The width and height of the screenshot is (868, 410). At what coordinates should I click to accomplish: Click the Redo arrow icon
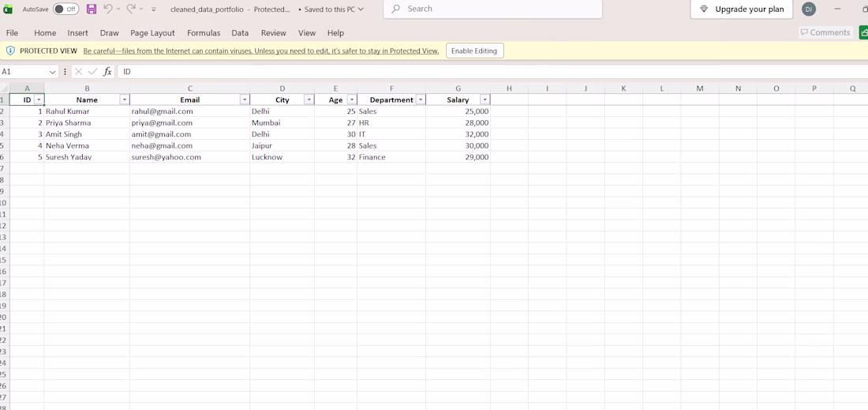click(131, 9)
